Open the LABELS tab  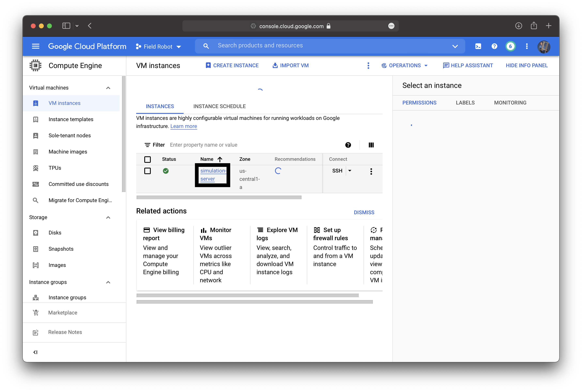pos(465,103)
